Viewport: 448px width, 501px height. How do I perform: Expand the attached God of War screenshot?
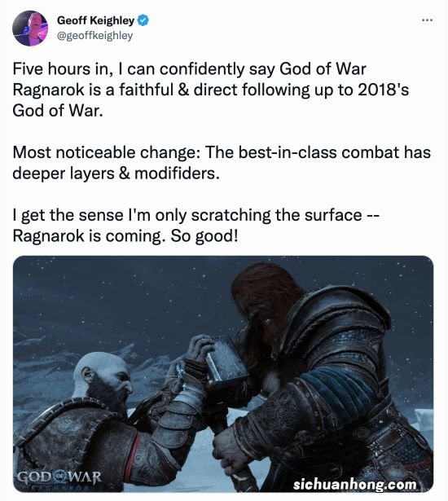pos(223,374)
